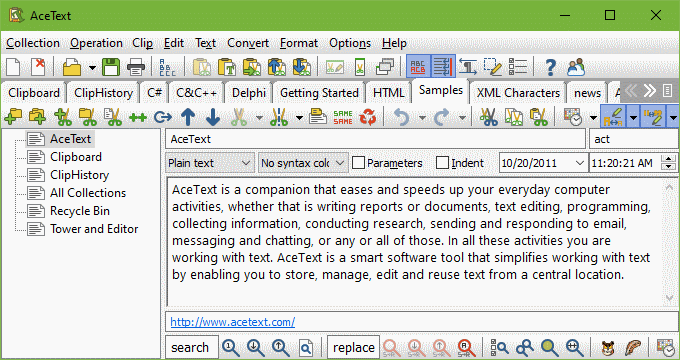Open dropdown arrow beside undo arrow
Image resolution: width=680 pixels, height=360 pixels.
point(422,118)
